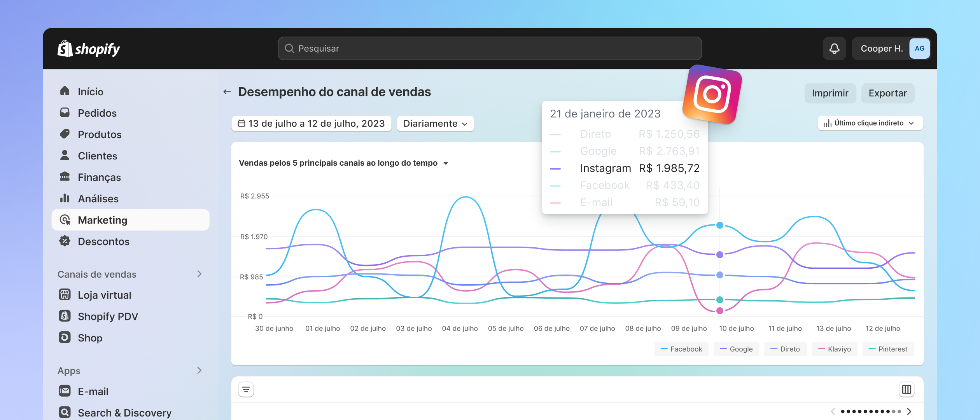Open the Último clique indireto attribution dropdown
This screenshot has width=980, height=420.
870,123
